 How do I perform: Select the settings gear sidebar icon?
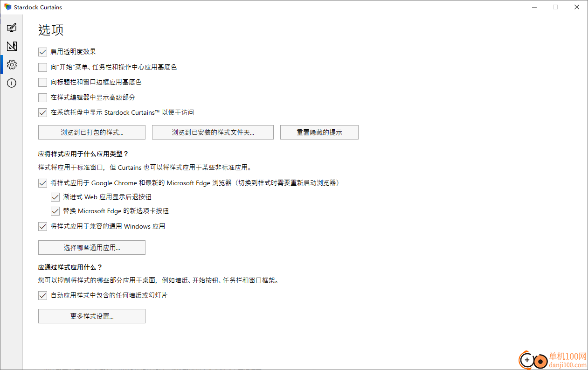point(12,64)
